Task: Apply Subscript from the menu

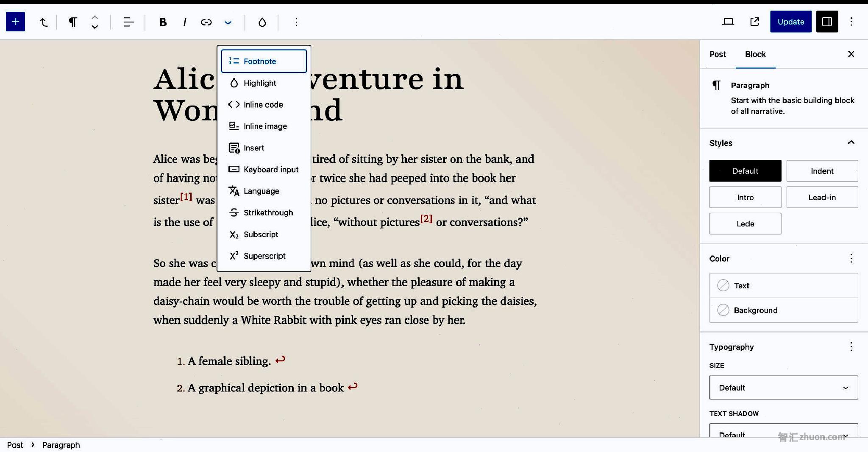Action: point(264,234)
